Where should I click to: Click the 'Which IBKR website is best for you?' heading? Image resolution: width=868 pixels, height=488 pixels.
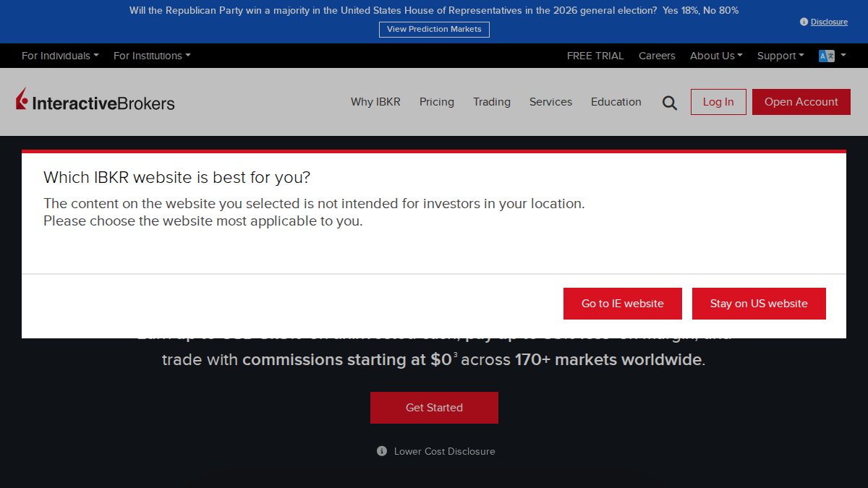[x=176, y=177]
